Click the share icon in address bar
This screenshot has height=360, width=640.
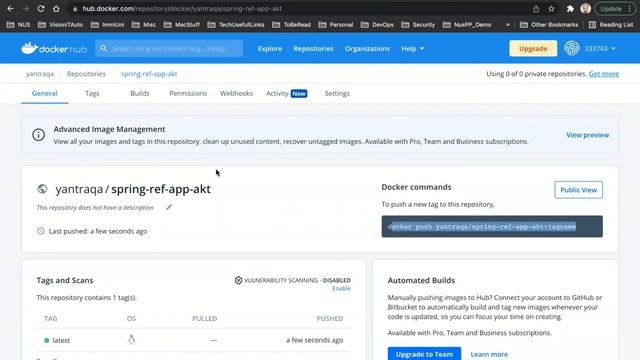click(x=536, y=9)
